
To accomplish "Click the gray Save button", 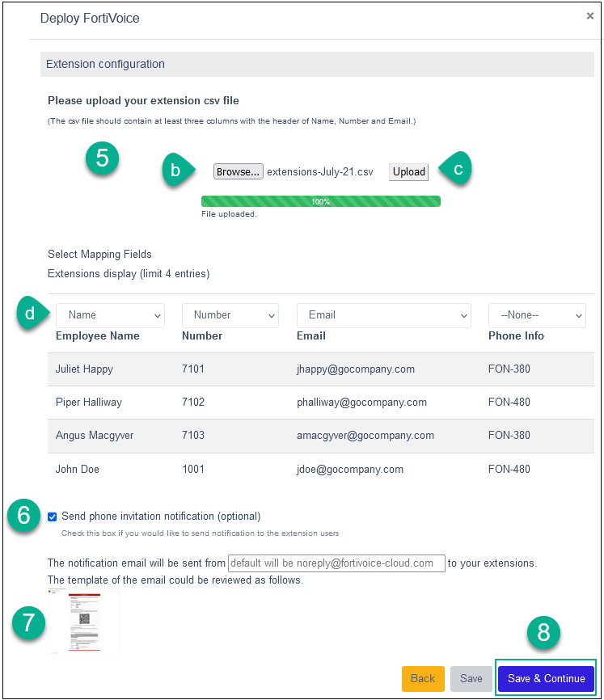I will click(471, 678).
